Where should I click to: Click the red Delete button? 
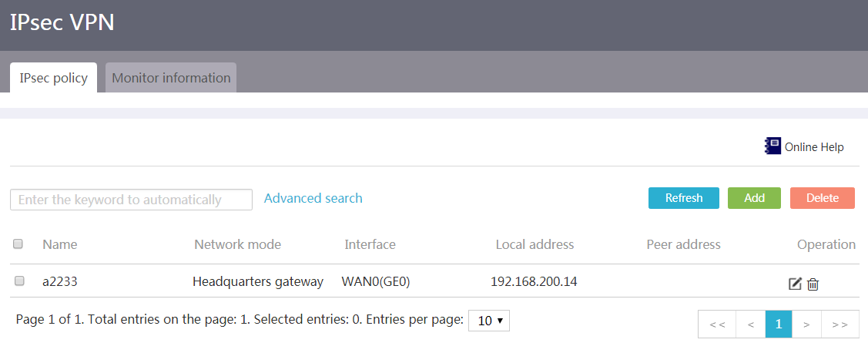pyautogui.click(x=822, y=198)
